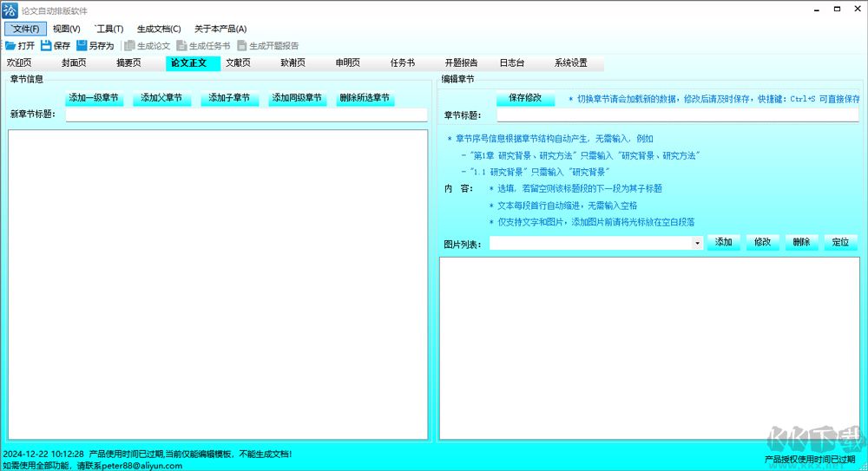Switch to the 日志台 tab

(512, 63)
